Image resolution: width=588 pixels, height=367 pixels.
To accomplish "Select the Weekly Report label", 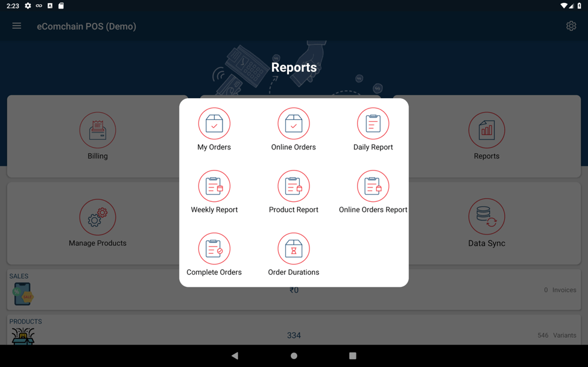I will point(214,210).
